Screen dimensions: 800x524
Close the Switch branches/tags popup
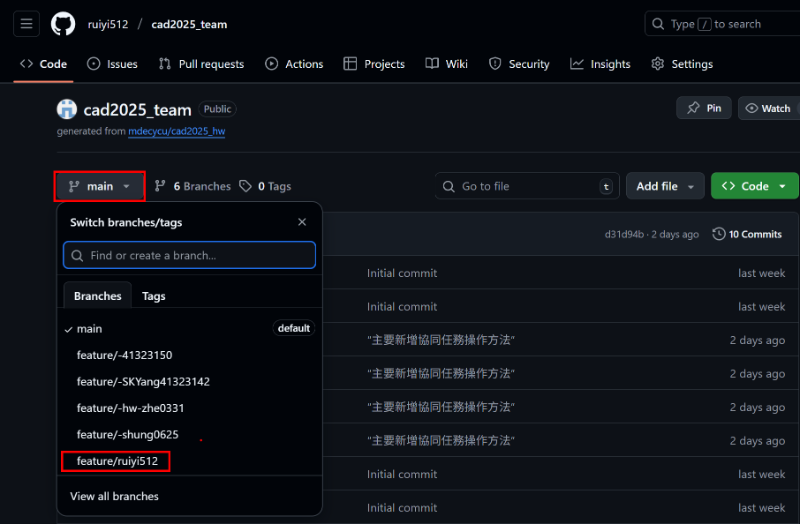click(x=302, y=222)
